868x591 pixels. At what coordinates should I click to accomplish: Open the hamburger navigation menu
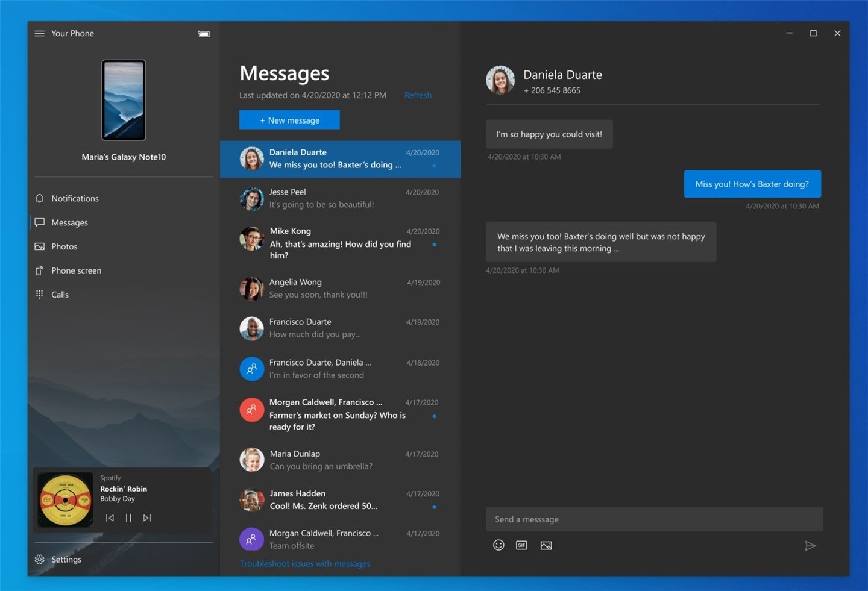(x=40, y=33)
